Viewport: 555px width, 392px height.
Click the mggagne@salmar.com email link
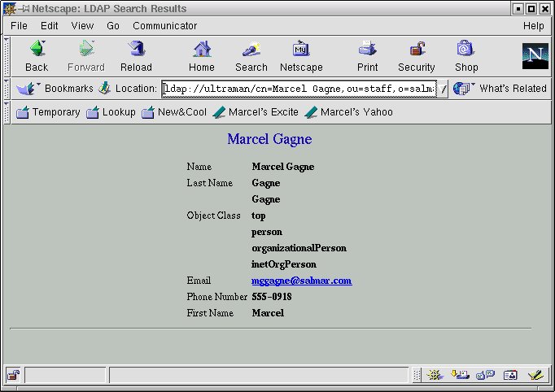[301, 281]
